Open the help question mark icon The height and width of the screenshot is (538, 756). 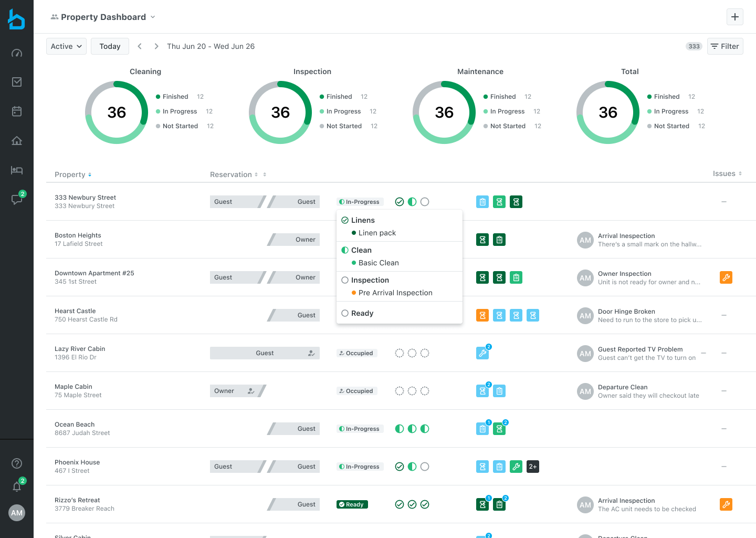click(17, 463)
